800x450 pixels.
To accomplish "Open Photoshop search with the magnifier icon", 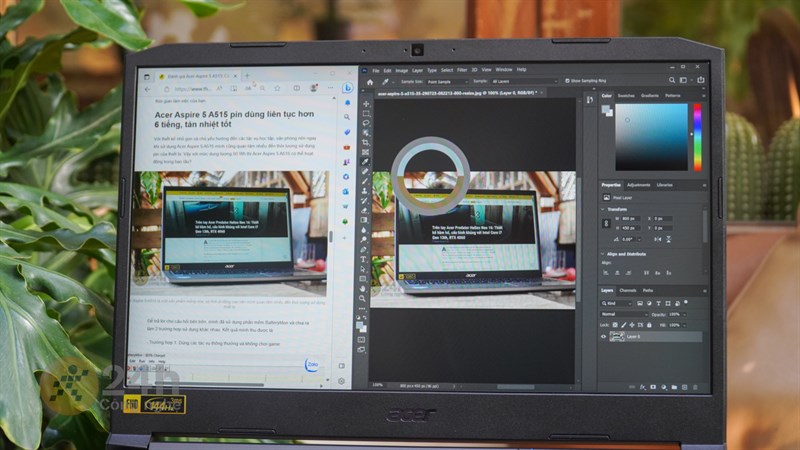I will 672,80.
